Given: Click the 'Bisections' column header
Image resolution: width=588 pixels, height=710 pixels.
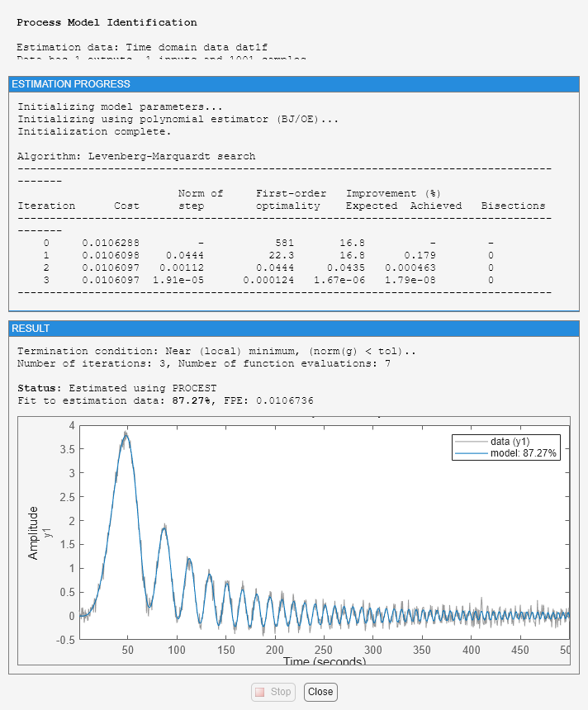Looking at the screenshot, I should click(x=513, y=206).
